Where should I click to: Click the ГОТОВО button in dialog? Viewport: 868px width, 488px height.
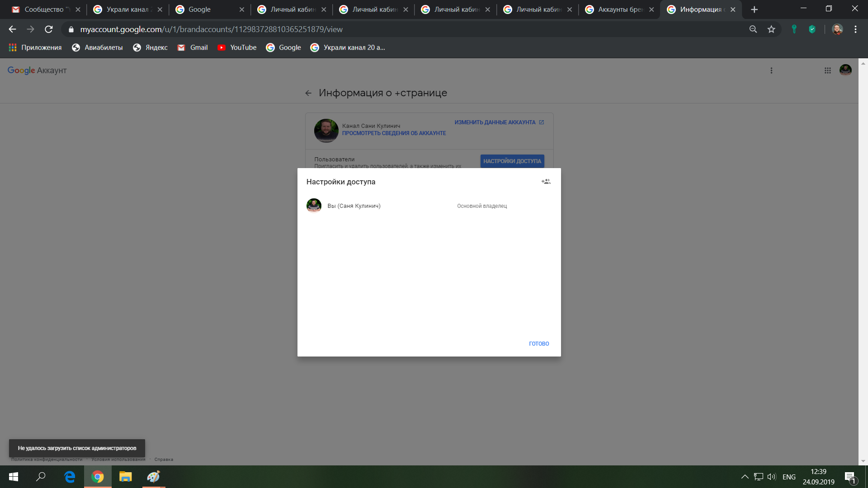pos(539,343)
